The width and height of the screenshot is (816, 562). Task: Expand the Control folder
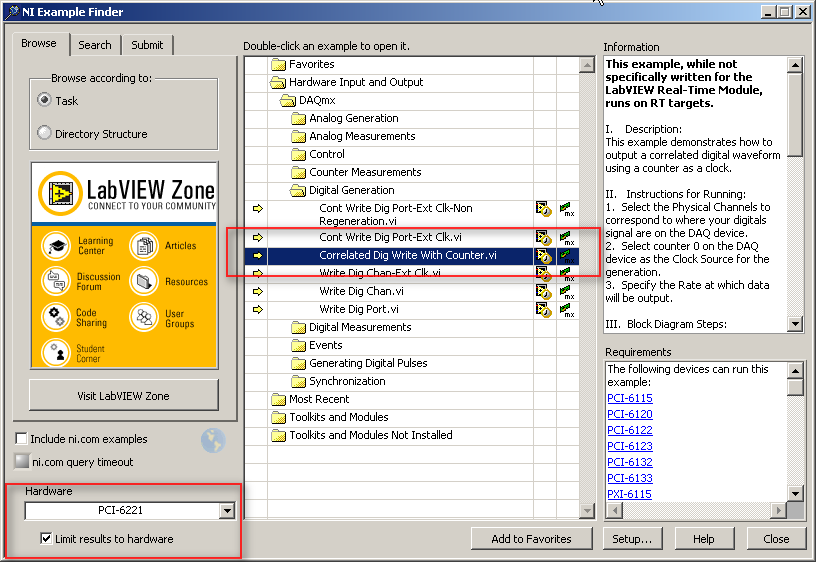pyautogui.click(x=298, y=155)
